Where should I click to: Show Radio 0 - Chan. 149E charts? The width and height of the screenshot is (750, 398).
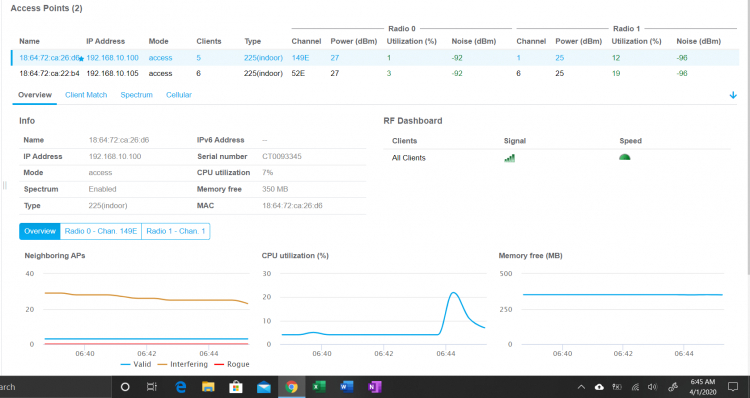pos(101,231)
